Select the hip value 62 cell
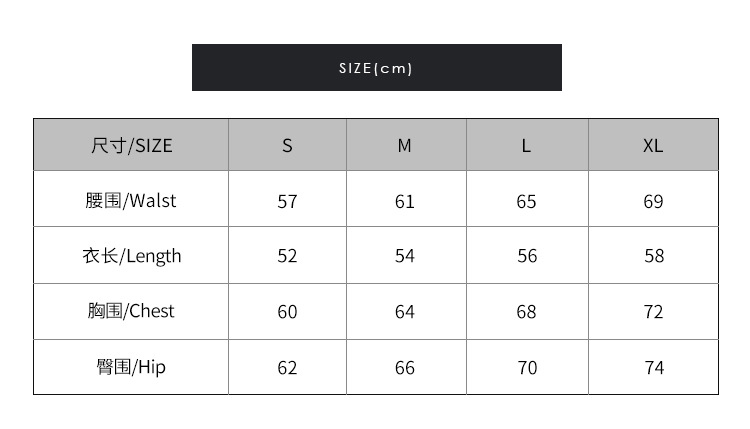This screenshot has width=750, height=429. click(287, 368)
